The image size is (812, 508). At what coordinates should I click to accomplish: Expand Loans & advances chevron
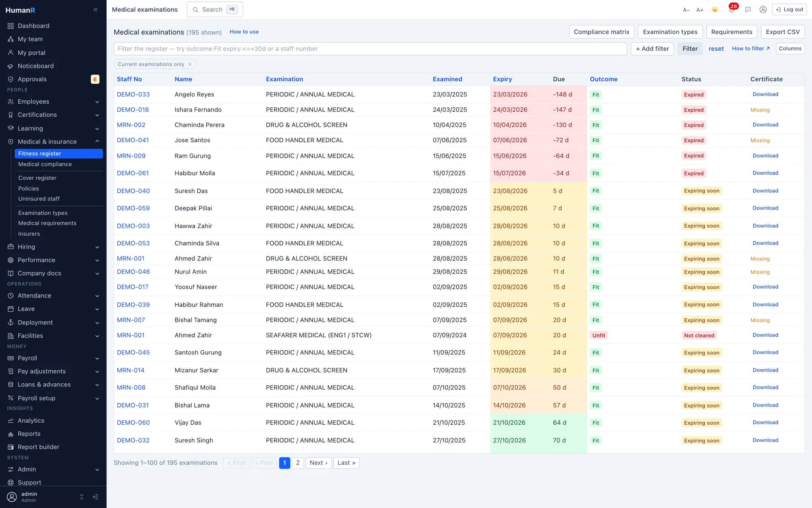coord(97,384)
